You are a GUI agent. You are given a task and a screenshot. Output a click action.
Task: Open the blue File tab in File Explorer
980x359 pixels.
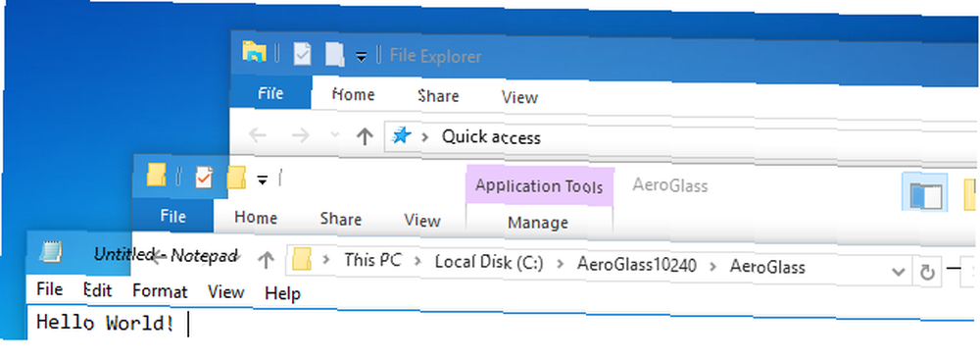[270, 94]
